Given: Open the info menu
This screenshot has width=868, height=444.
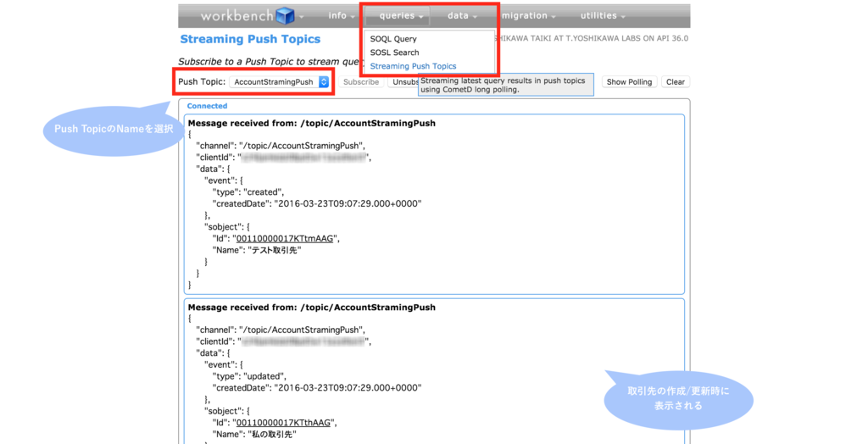Looking at the screenshot, I should pyautogui.click(x=341, y=16).
